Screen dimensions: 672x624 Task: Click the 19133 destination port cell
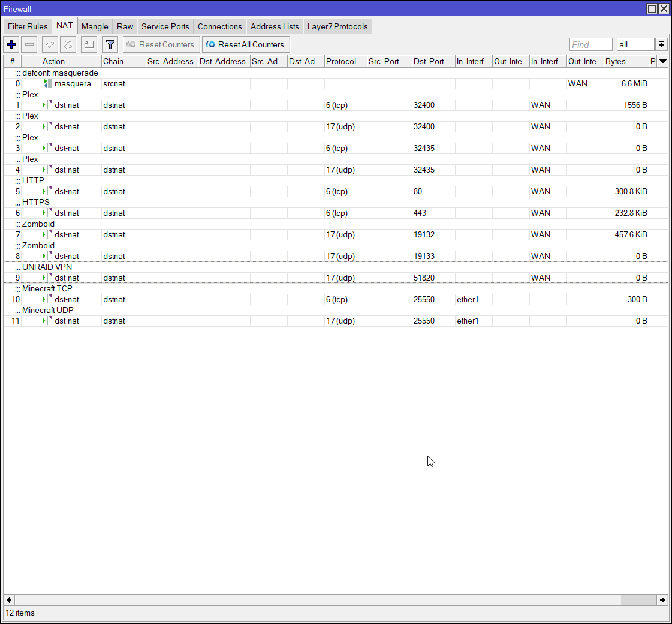tap(433, 256)
